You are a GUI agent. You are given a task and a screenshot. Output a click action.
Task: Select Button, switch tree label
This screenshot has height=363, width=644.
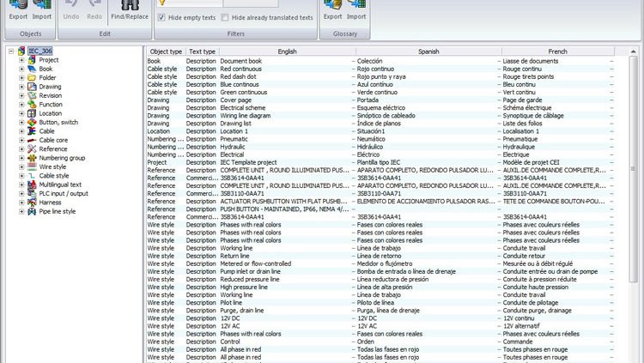point(58,123)
